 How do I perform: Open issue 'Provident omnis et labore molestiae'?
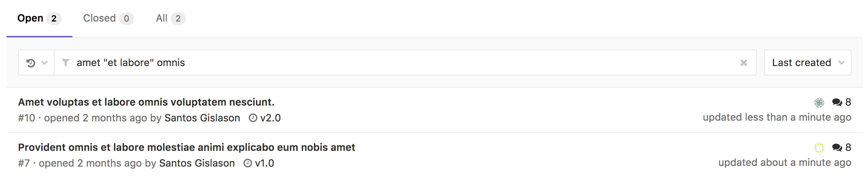187,148
